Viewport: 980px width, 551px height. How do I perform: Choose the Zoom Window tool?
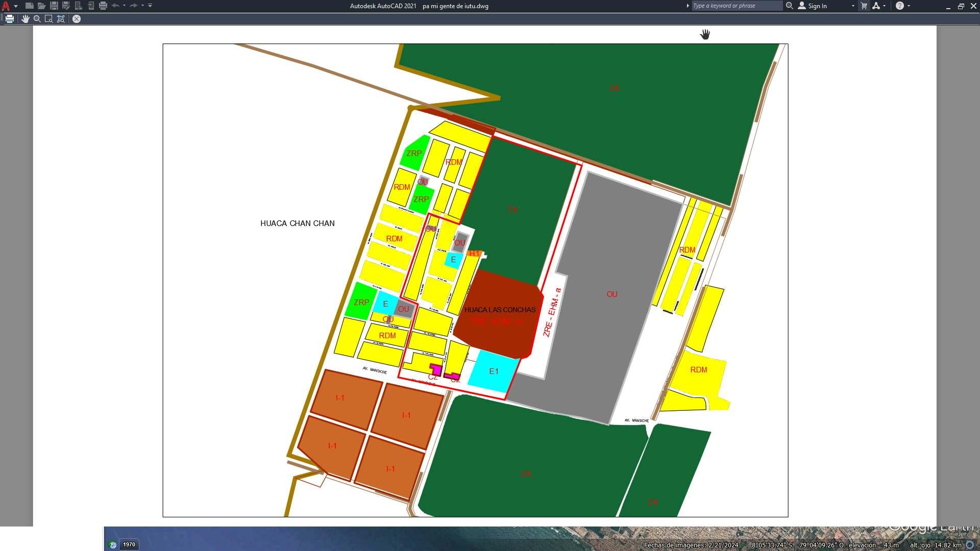48,19
